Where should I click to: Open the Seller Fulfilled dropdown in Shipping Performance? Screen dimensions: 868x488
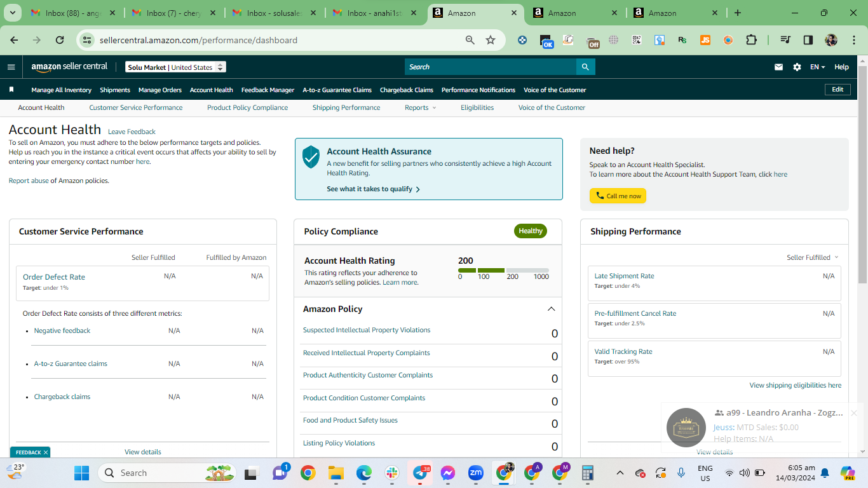(813, 257)
